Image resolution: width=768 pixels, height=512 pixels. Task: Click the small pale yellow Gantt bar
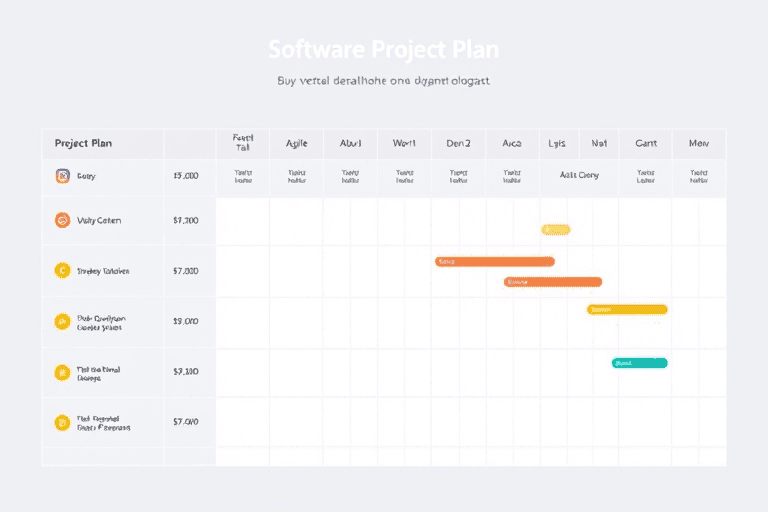pos(556,230)
